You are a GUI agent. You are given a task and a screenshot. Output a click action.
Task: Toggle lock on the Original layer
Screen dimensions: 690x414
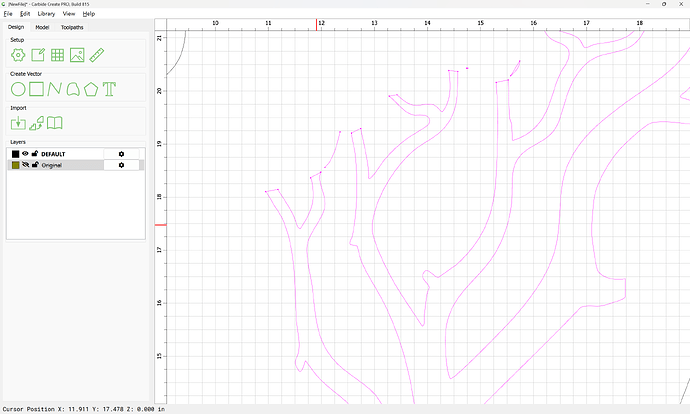tap(35, 165)
